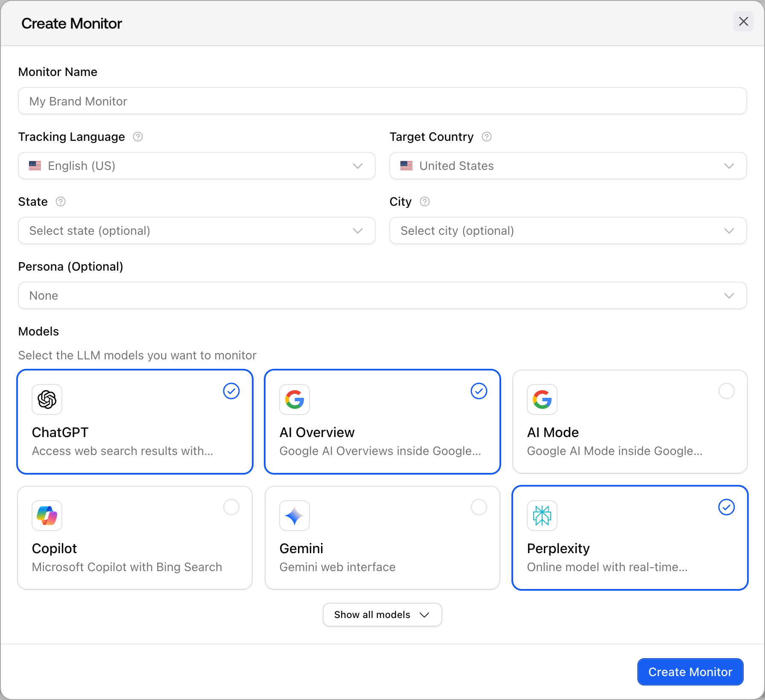This screenshot has height=700, width=765.
Task: Open the State help tooltip icon
Action: 61,201
